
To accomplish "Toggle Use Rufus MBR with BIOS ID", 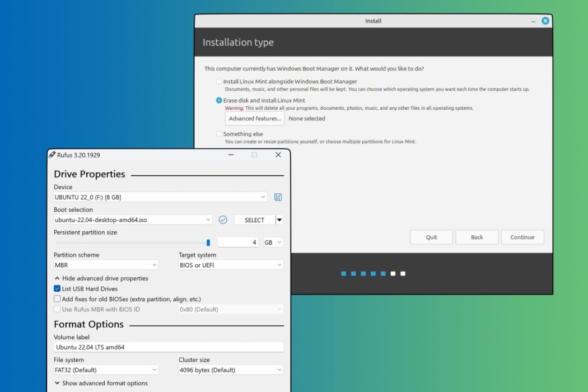I will coord(57,310).
